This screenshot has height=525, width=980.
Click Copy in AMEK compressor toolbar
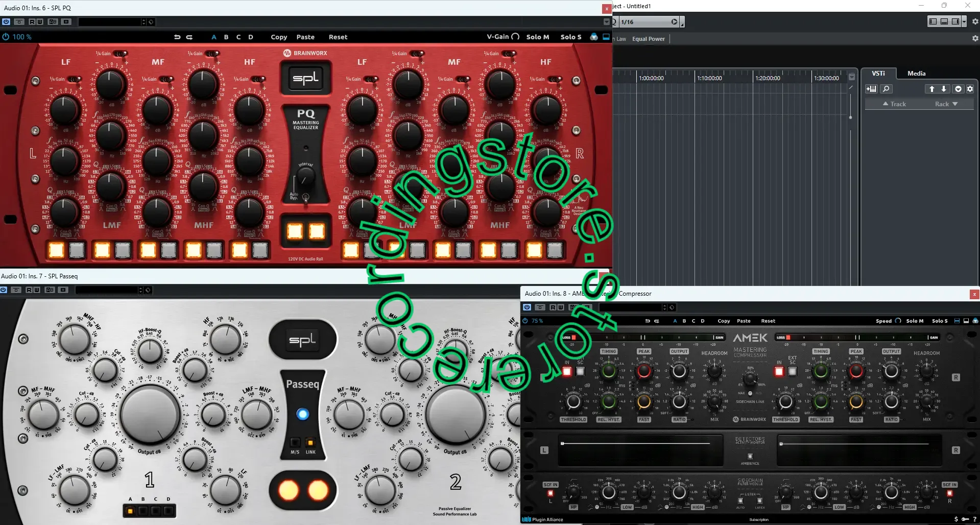pyautogui.click(x=724, y=321)
